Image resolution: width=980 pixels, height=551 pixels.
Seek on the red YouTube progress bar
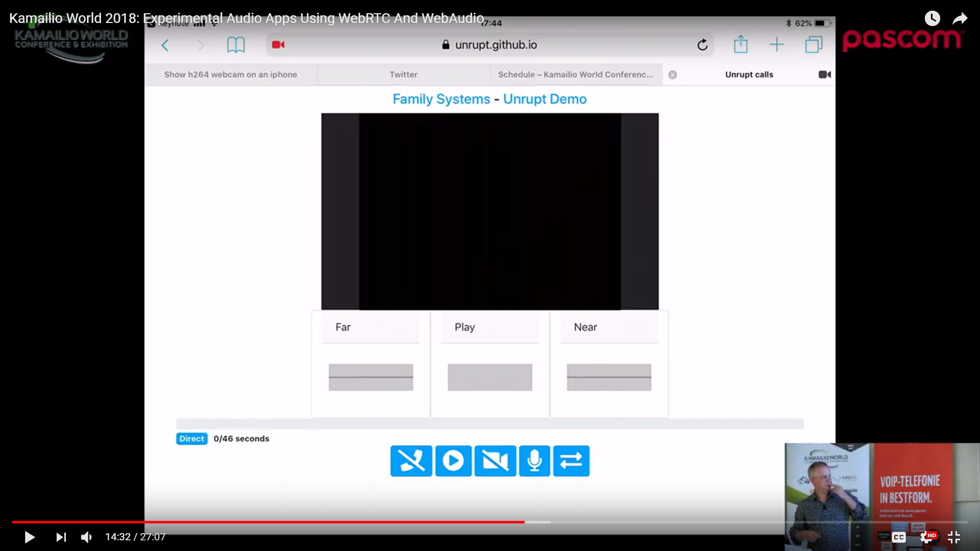click(490, 522)
